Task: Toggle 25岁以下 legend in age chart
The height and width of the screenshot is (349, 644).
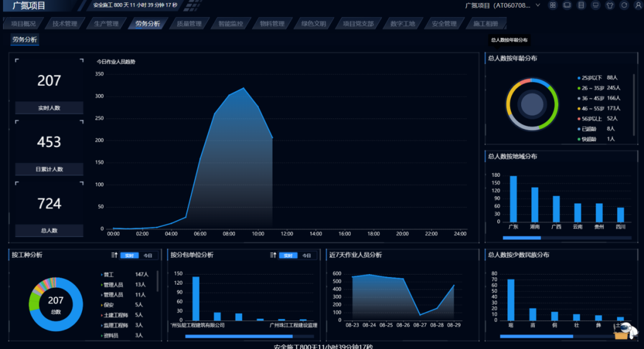Action: 596,78
